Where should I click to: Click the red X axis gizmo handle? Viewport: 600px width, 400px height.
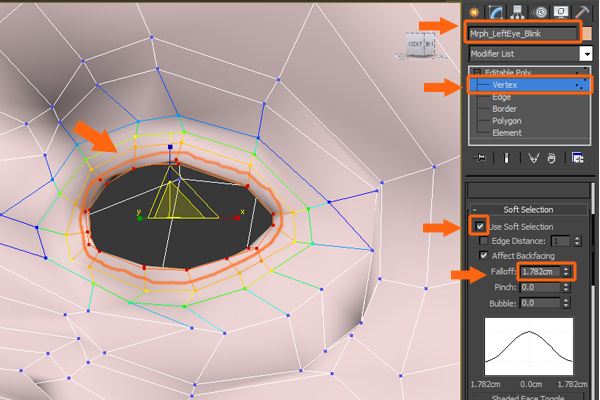237,218
